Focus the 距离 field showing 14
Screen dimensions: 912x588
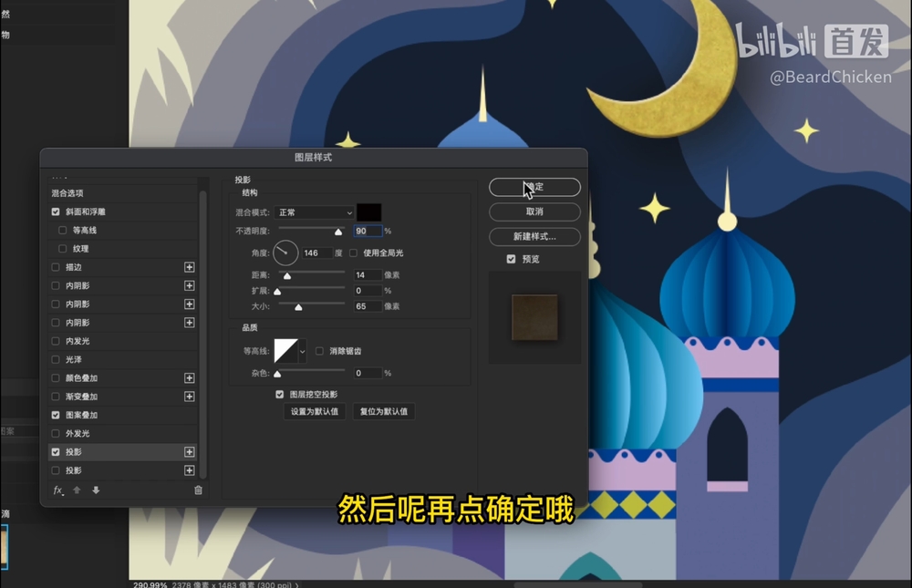368,274
